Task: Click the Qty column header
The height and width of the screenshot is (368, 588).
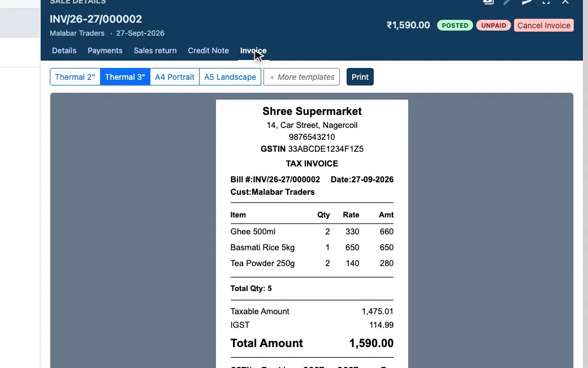Action: click(323, 215)
